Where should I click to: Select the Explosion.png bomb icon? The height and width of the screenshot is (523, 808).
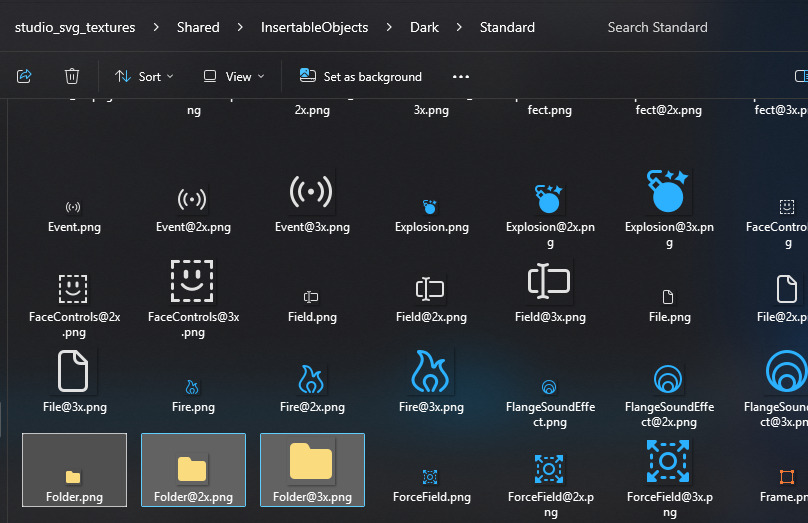pyautogui.click(x=430, y=207)
